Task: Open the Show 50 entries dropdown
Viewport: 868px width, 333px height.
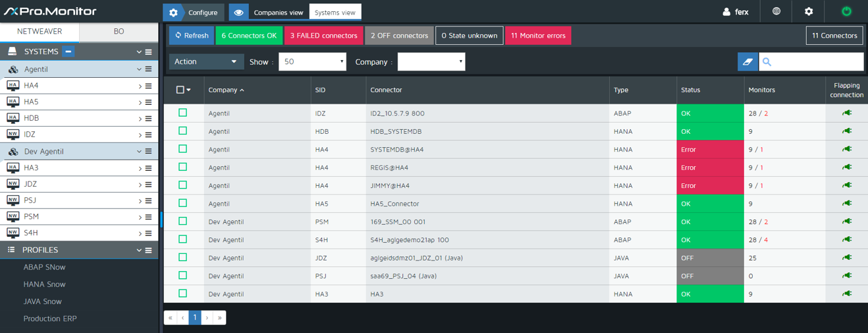Action: 312,61
